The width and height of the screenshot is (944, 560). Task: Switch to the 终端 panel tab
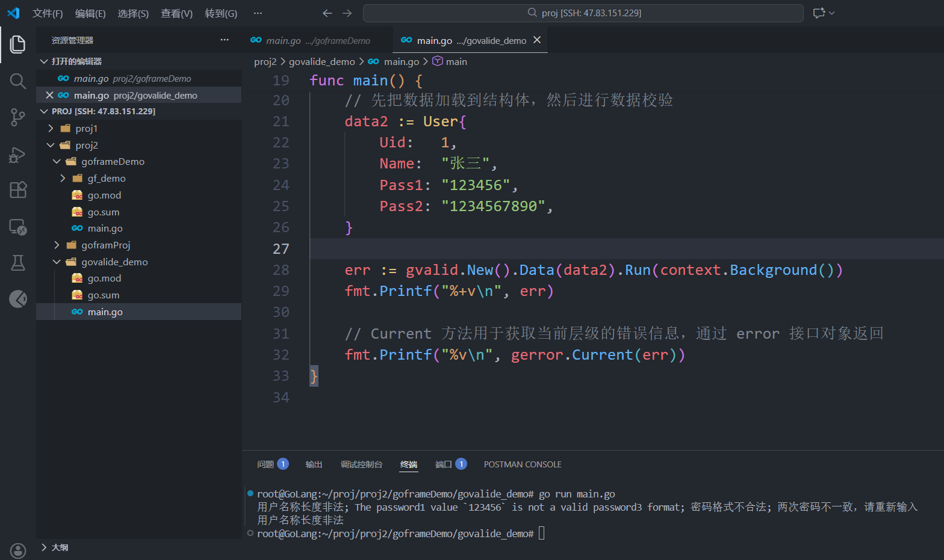tap(409, 464)
